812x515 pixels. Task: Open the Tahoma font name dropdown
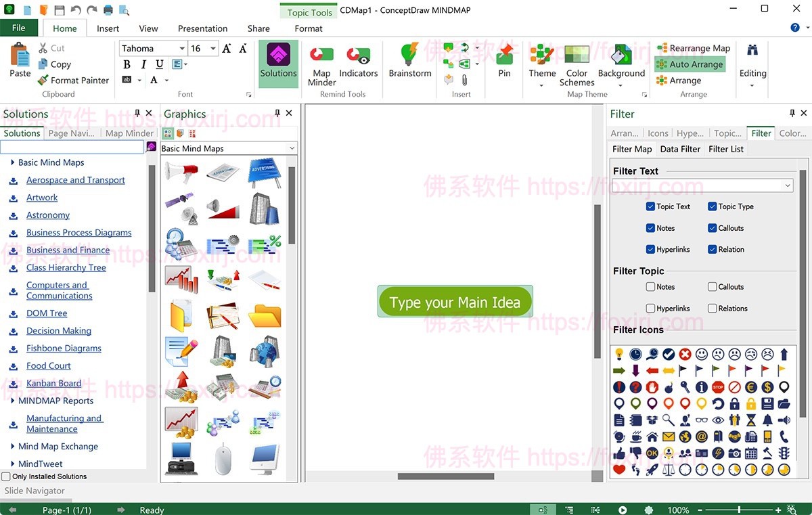click(x=182, y=49)
